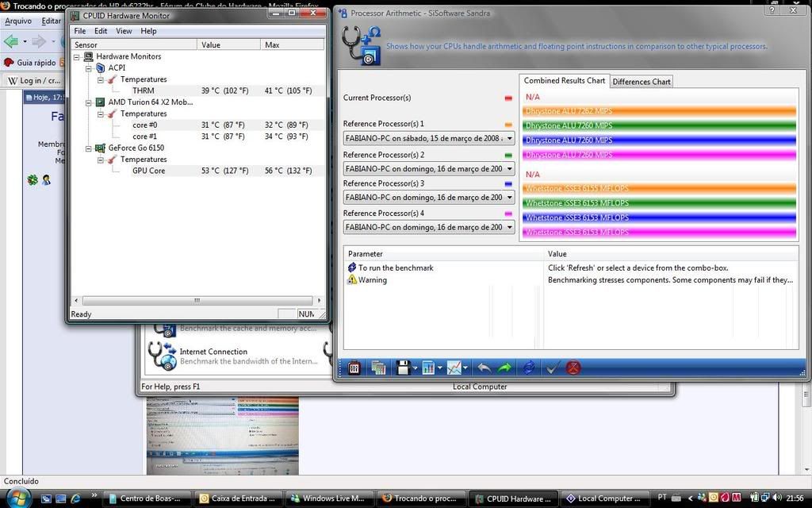
Task: Collapse the AMD Turion 64 X2 tree node
Action: click(x=89, y=102)
